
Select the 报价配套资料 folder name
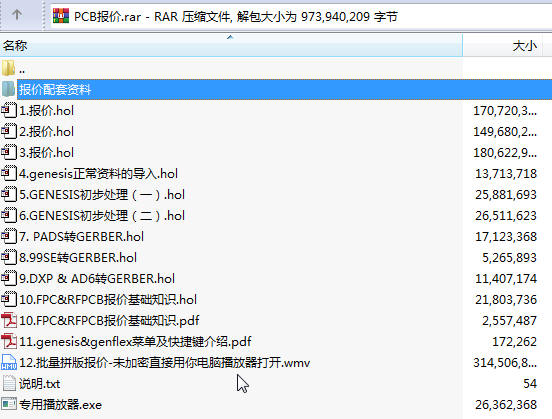[55, 89]
